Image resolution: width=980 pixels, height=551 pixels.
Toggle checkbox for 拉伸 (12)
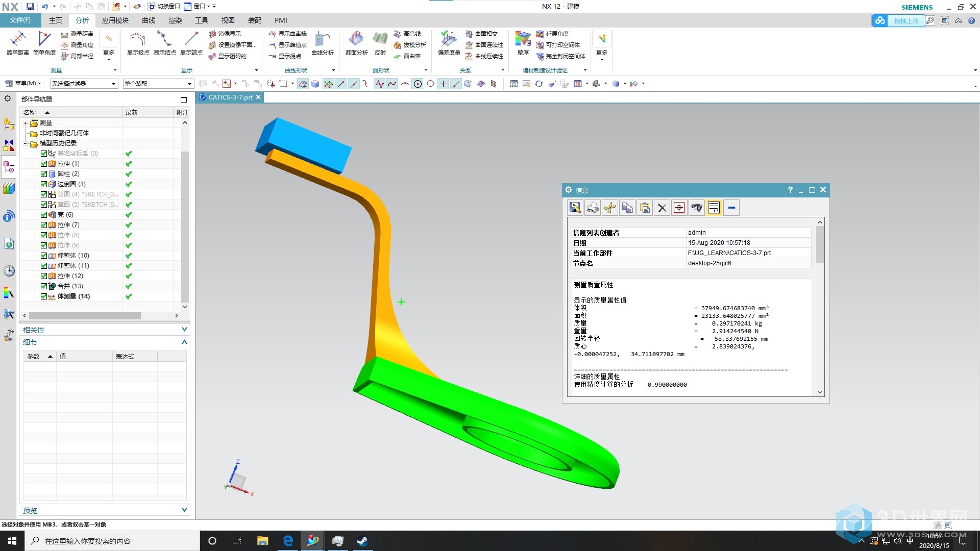(x=44, y=276)
